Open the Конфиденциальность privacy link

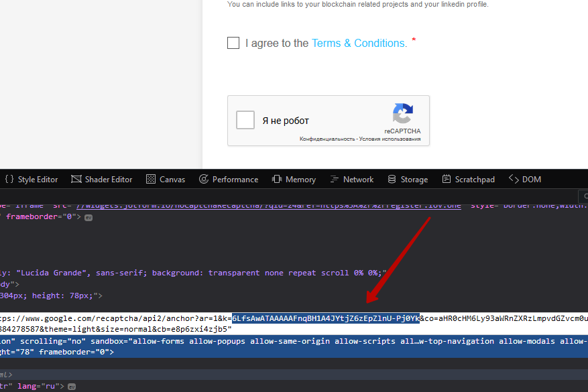[327, 139]
